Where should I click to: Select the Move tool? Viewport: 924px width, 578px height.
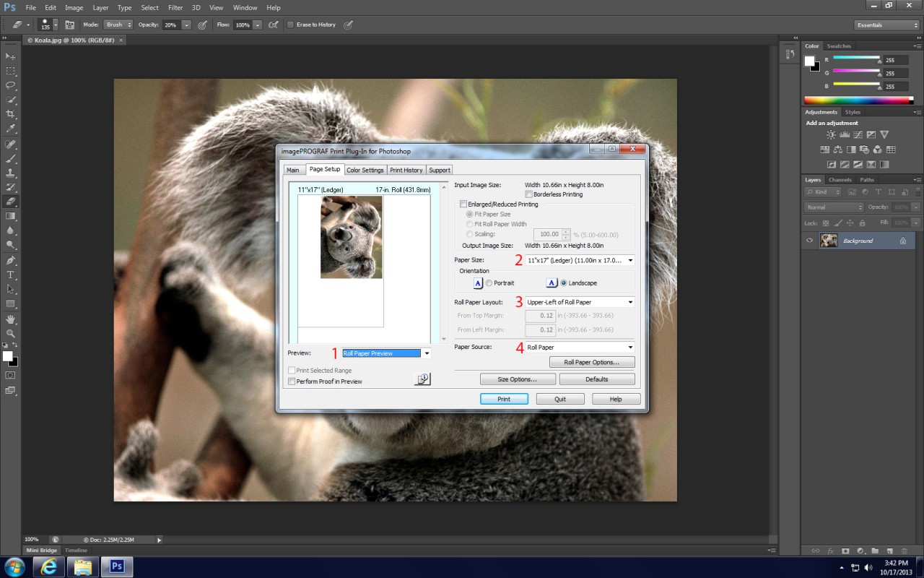[x=11, y=56]
